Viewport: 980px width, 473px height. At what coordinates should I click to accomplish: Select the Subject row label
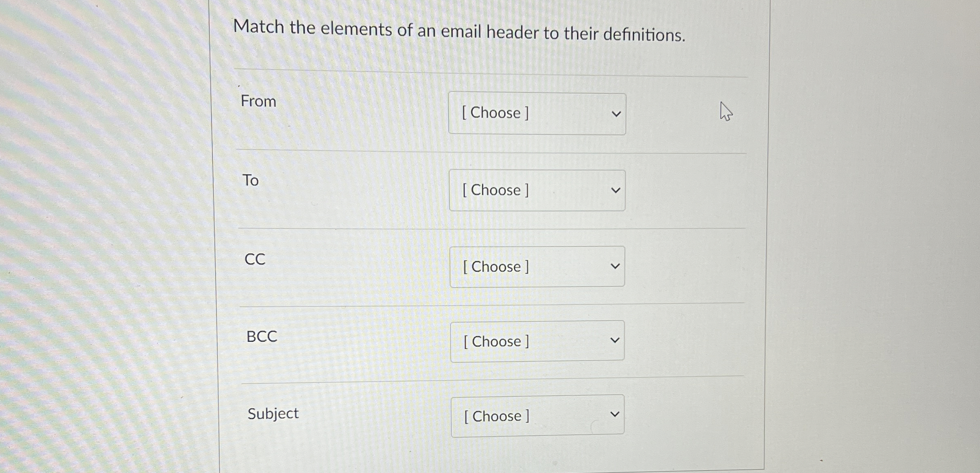click(273, 414)
